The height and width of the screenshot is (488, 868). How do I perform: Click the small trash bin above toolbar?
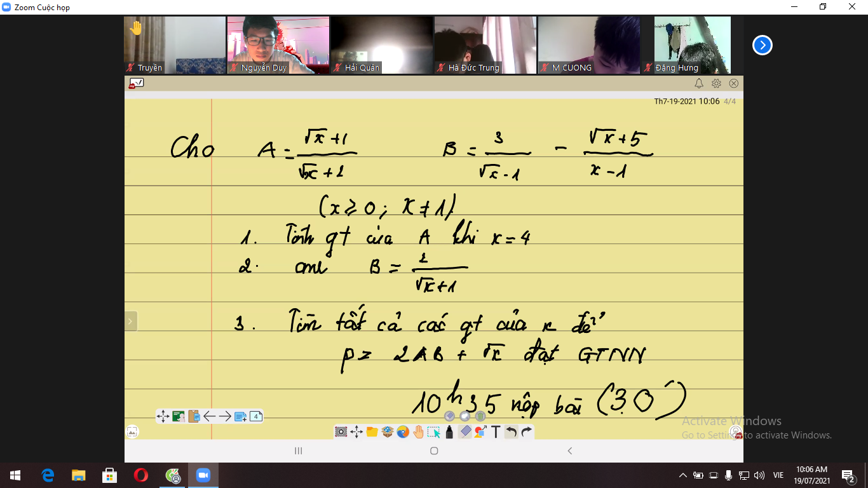coord(480,416)
